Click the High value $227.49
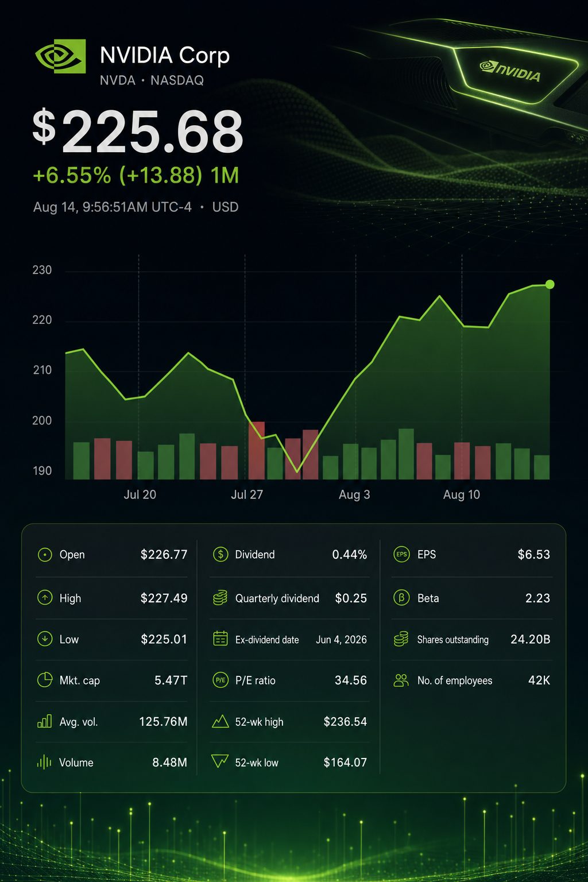The width and height of the screenshot is (588, 882). pos(164,598)
